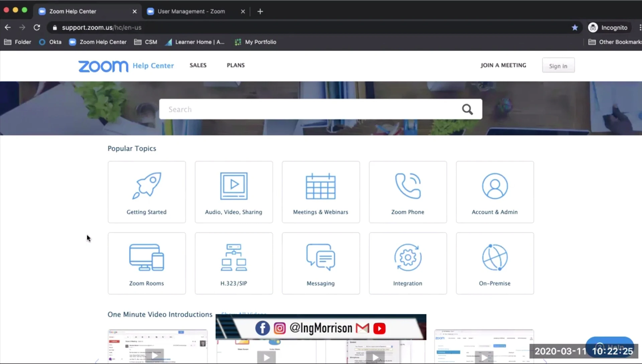
Task: Click the Zoom Rooms label
Action: point(146,283)
